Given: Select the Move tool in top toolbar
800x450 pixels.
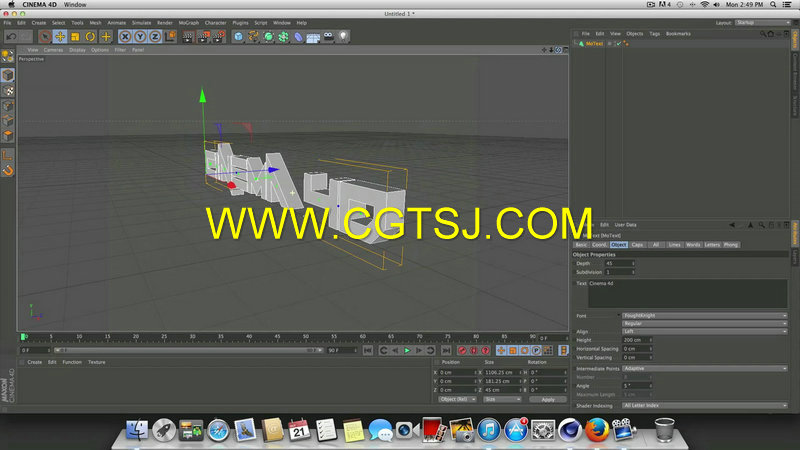Looking at the screenshot, I should tap(60, 36).
